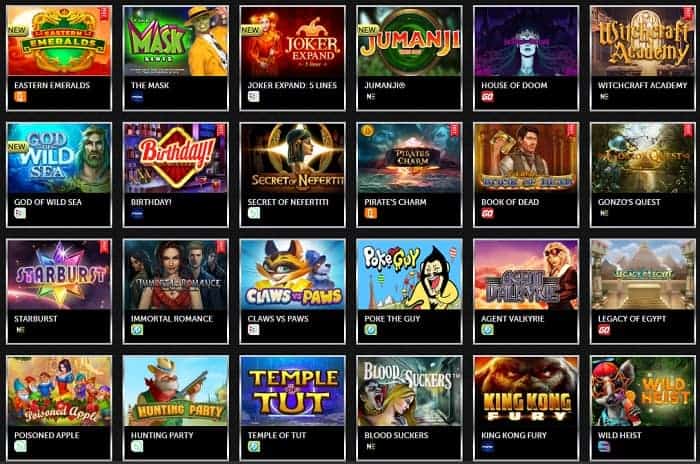Click the provider icon under Book of Dead
This screenshot has height=464, width=700.
coord(488,213)
